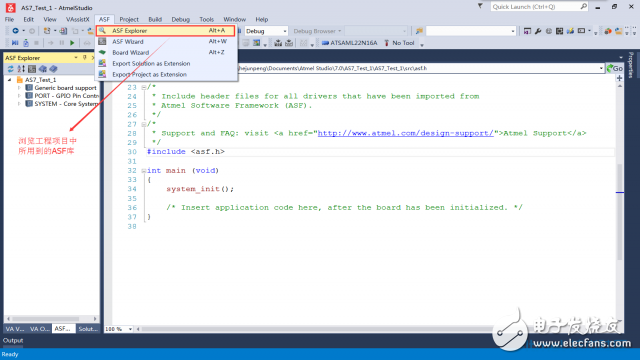Open the Build menu
640x360 pixels.
pos(155,19)
